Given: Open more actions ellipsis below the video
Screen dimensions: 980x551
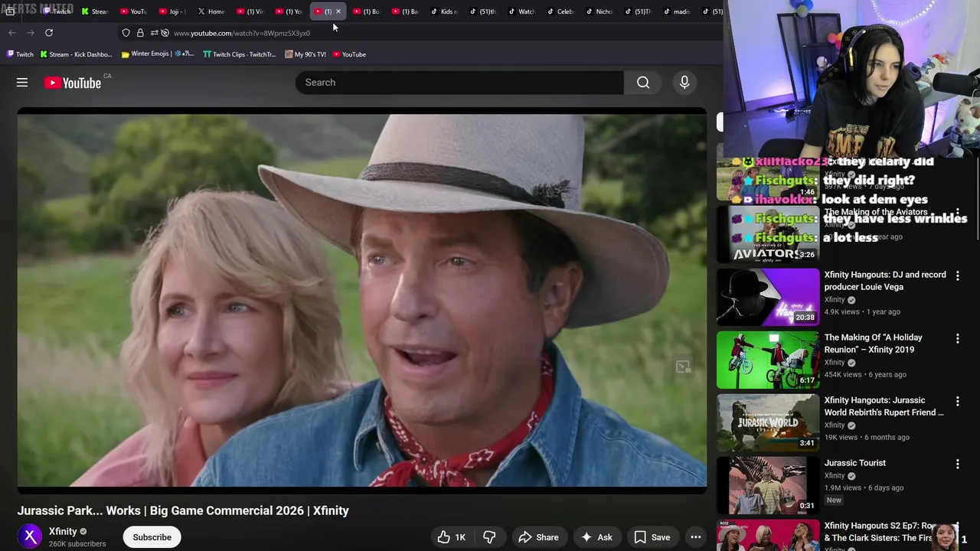Looking at the screenshot, I should pyautogui.click(x=695, y=537).
